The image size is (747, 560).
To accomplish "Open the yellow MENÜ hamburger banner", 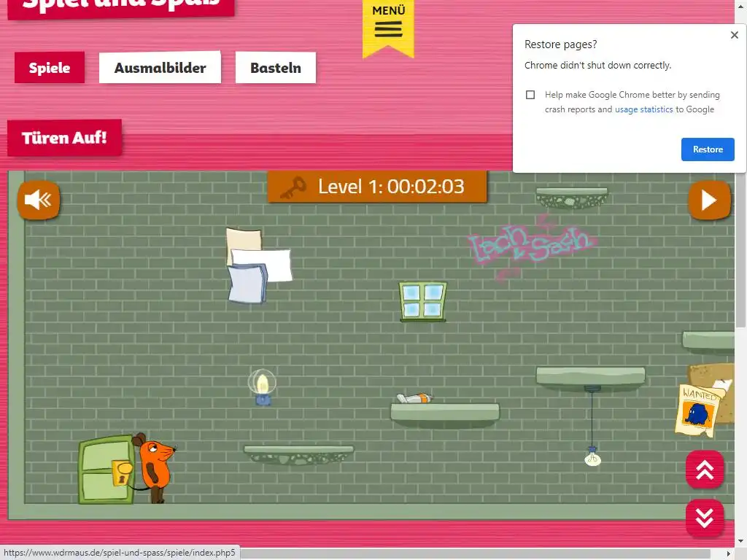I will [388, 28].
